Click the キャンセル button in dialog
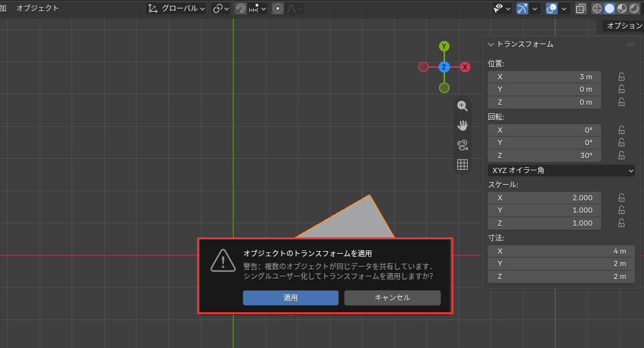 [392, 298]
